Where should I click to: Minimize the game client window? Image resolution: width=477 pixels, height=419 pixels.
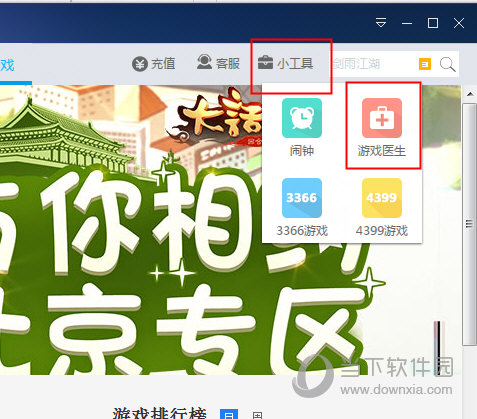coord(407,23)
